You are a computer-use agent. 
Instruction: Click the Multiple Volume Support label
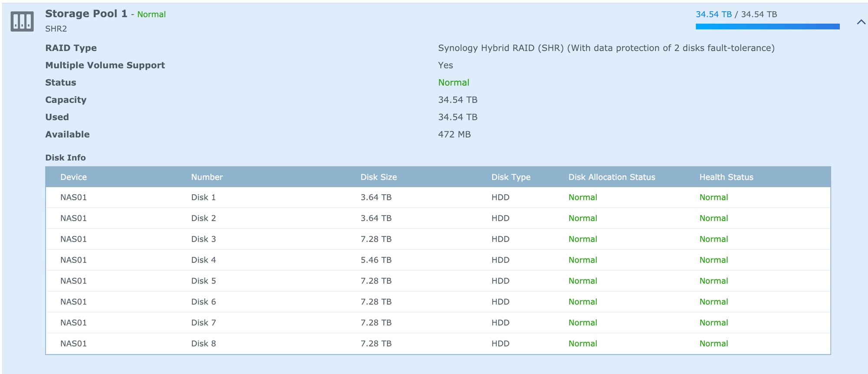pyautogui.click(x=105, y=65)
